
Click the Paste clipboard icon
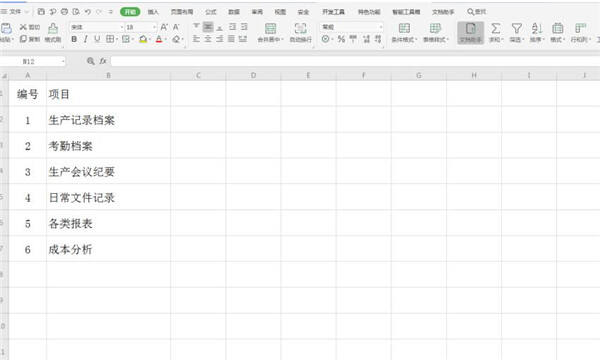click(6, 28)
